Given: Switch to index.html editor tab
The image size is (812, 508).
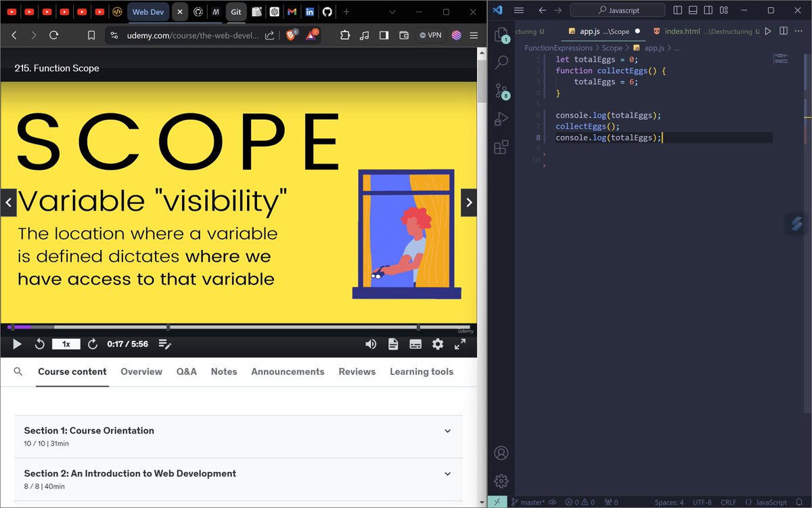Looking at the screenshot, I should coord(705,31).
